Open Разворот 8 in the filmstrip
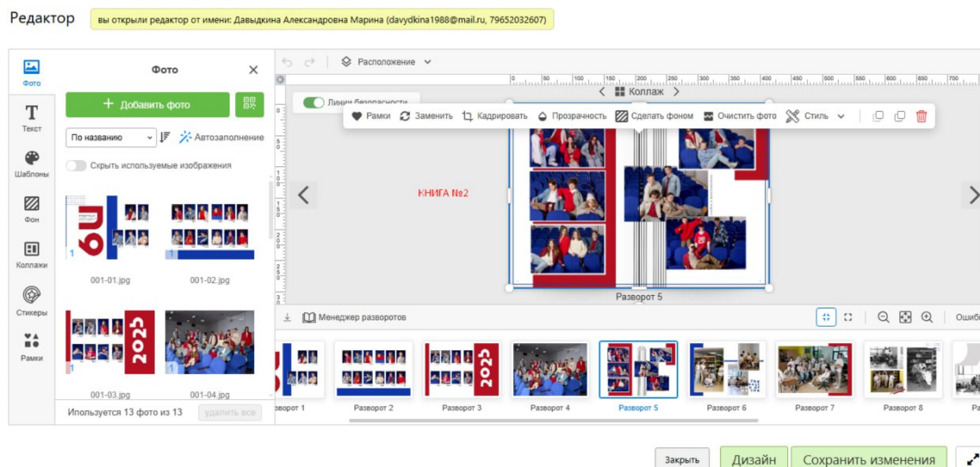 click(x=903, y=370)
